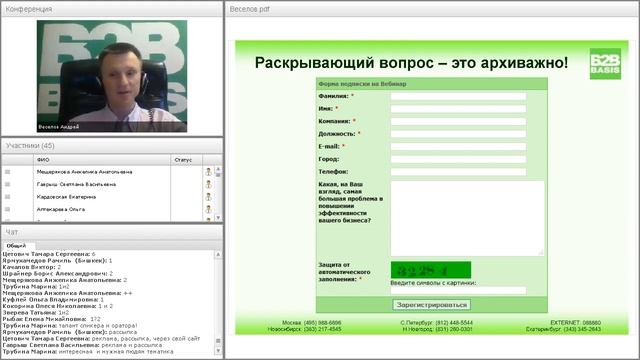Viewport: 640px width, 360px height.
Task: Click the speaker video of Веселов Андрей
Action: (112, 76)
